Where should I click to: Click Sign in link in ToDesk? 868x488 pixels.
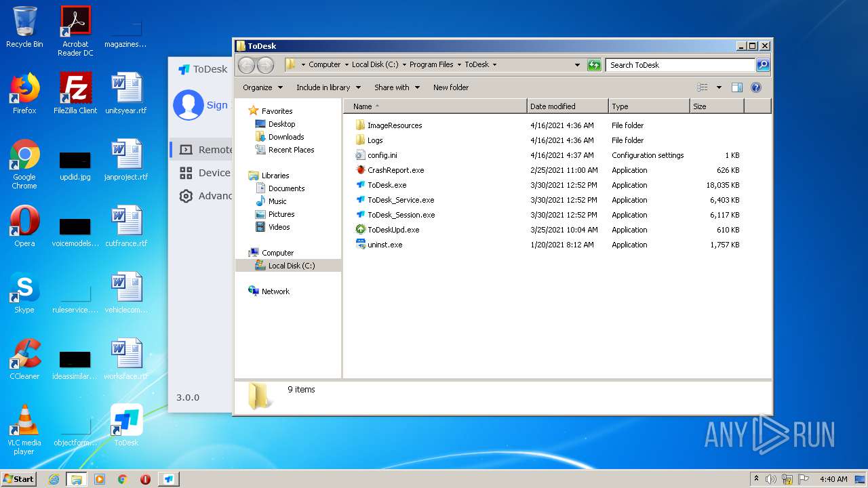(x=218, y=105)
